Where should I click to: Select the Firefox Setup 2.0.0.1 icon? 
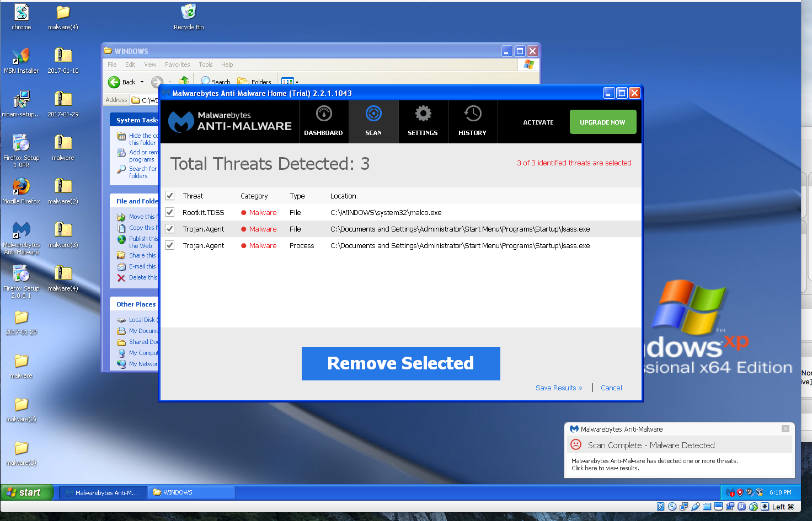point(22,281)
